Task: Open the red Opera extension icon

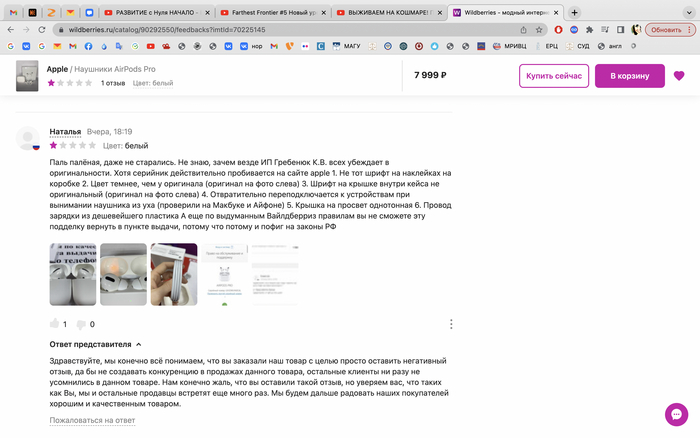Action: 558,30
